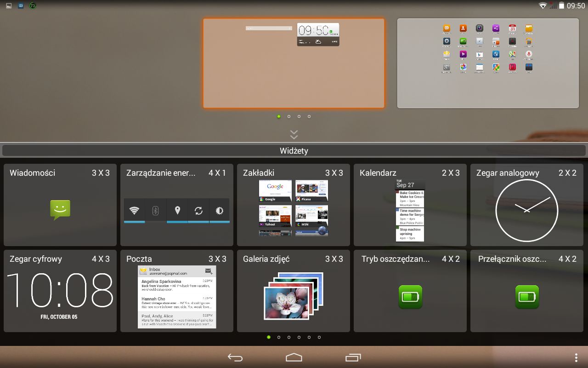The height and width of the screenshot is (368, 588).
Task: Tap compose envelope icon in Poczta inbox preview
Action: [209, 271]
